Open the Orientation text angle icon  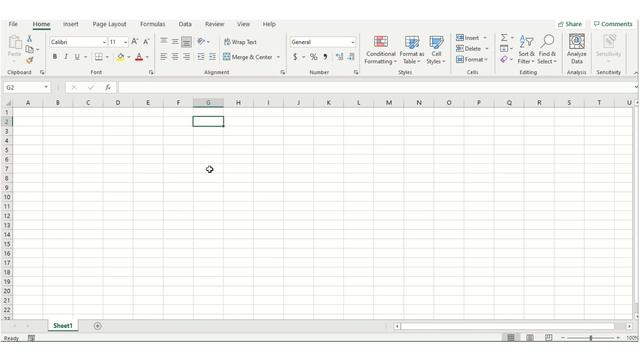point(201,41)
